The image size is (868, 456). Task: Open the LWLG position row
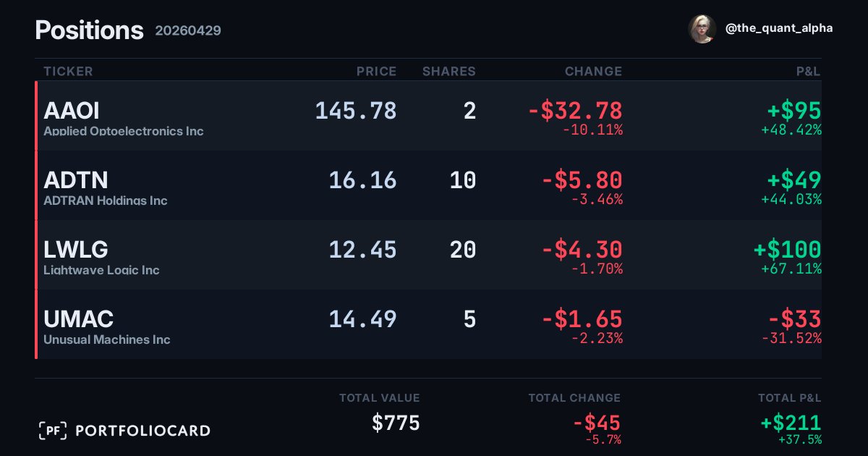pos(428,255)
